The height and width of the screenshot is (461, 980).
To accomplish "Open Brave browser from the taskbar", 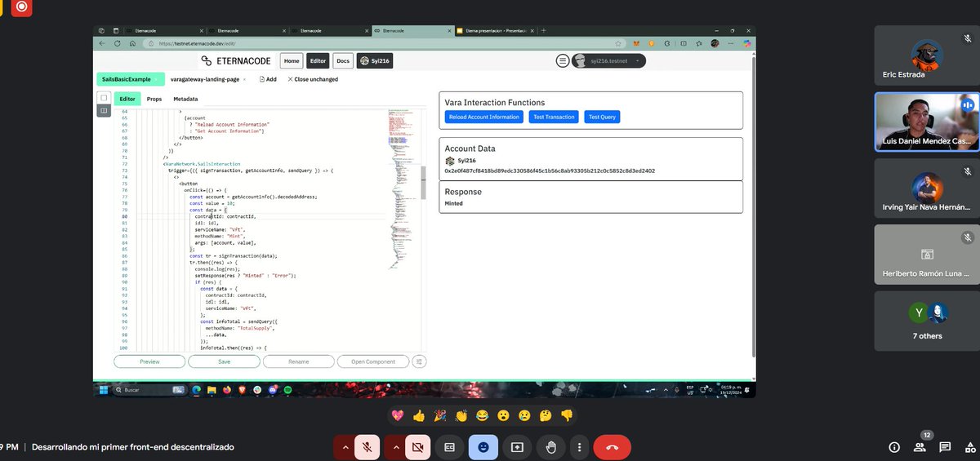I will point(242,390).
